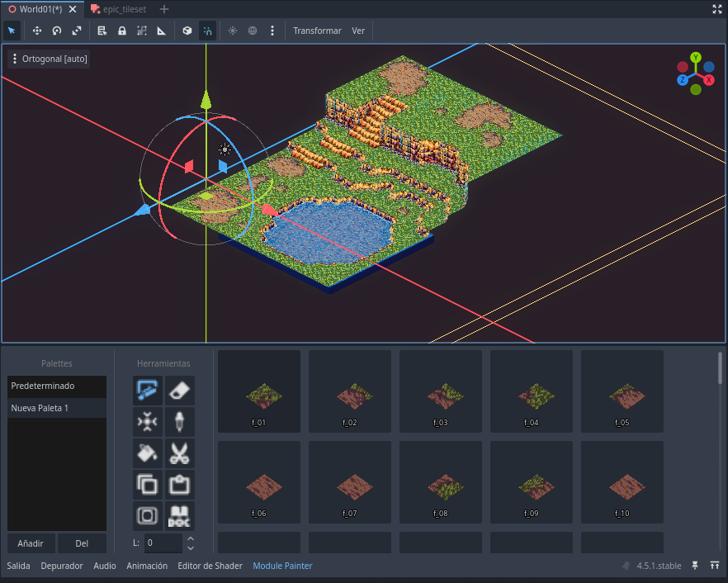This screenshot has height=583, width=728.
Task: Click the Paste clipboard tool
Action: (x=180, y=484)
